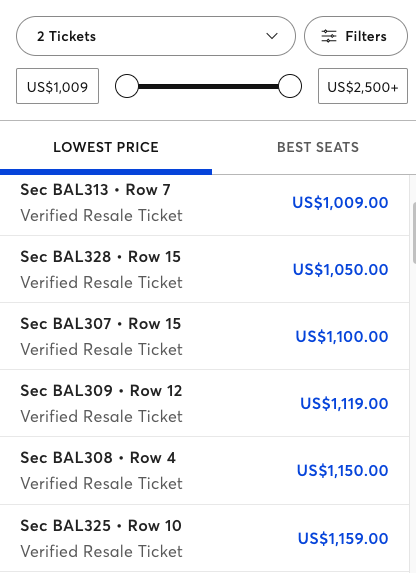Edit the US$1,009 minimum price field
This screenshot has width=416, height=573.
click(x=57, y=86)
